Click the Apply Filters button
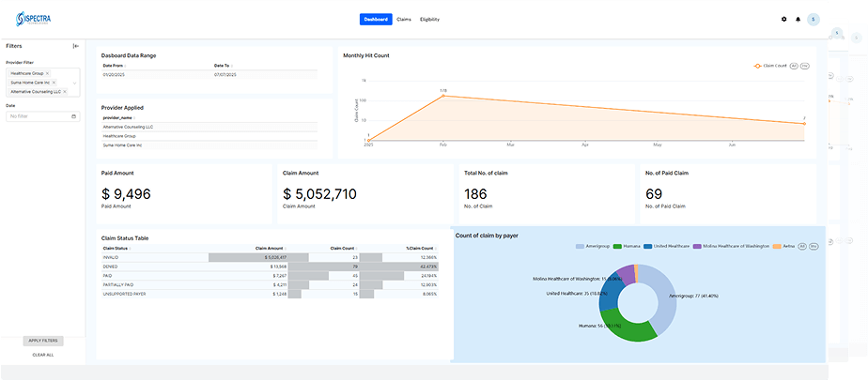 43,340
